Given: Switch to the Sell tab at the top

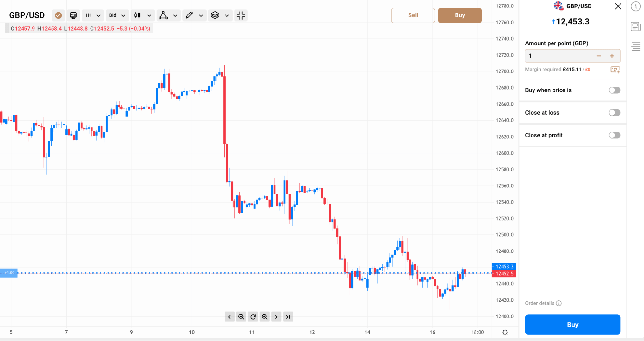Looking at the screenshot, I should point(413,15).
